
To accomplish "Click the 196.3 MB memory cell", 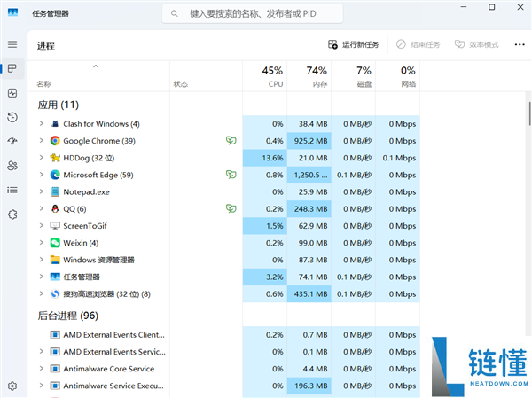I will coord(309,386).
